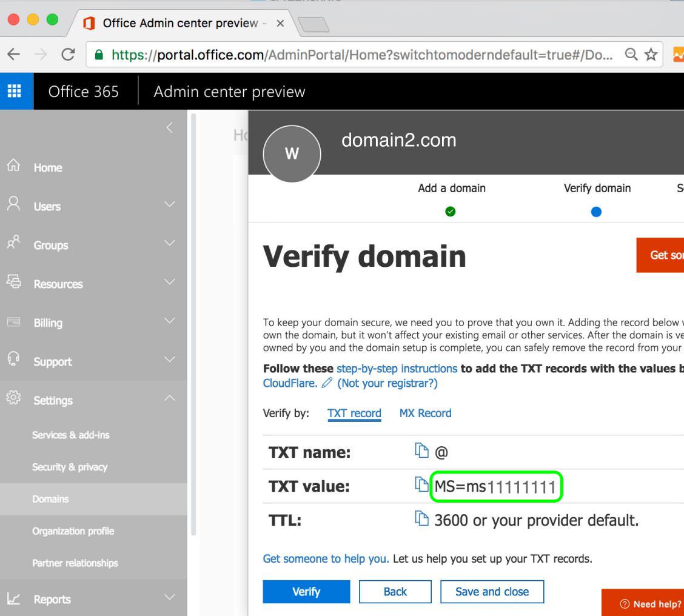
Task: Click the red window close button
Action: [x=14, y=19]
